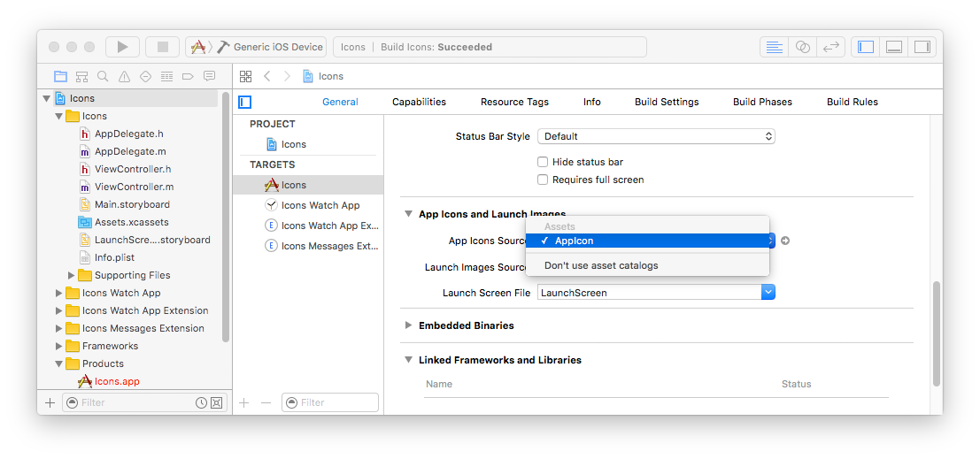
Task: Hide the navigator panel
Action: click(866, 47)
